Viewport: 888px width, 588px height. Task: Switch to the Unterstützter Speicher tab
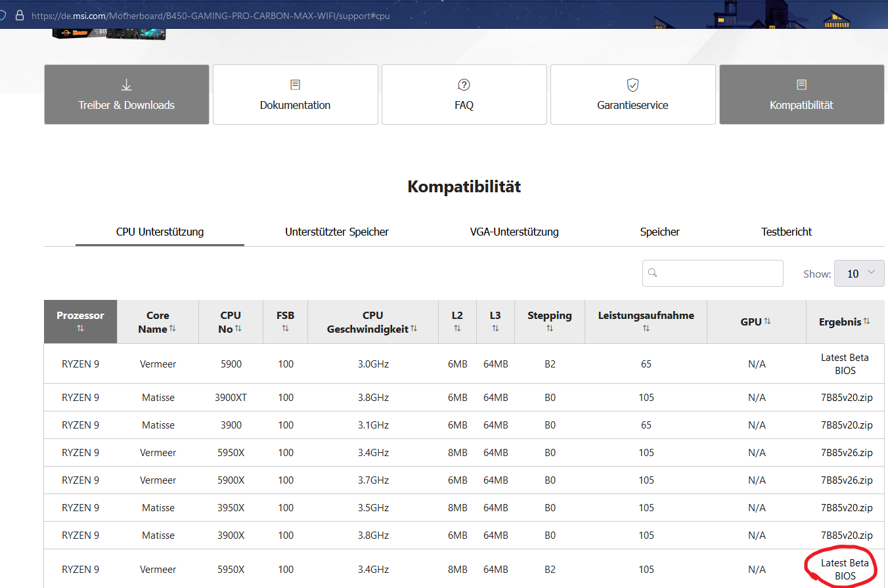point(337,232)
